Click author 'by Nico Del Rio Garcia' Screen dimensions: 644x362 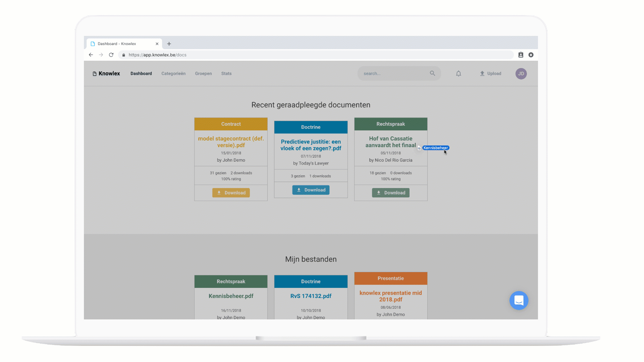(391, 160)
